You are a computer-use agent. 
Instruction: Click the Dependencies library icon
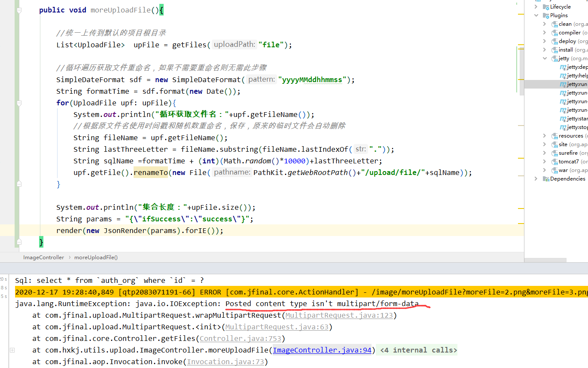click(x=546, y=179)
